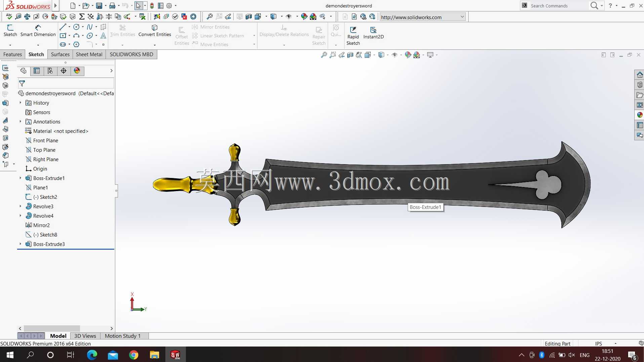Activate the Smart Dimension tool
Screen dimensions: 644x362
[38, 30]
